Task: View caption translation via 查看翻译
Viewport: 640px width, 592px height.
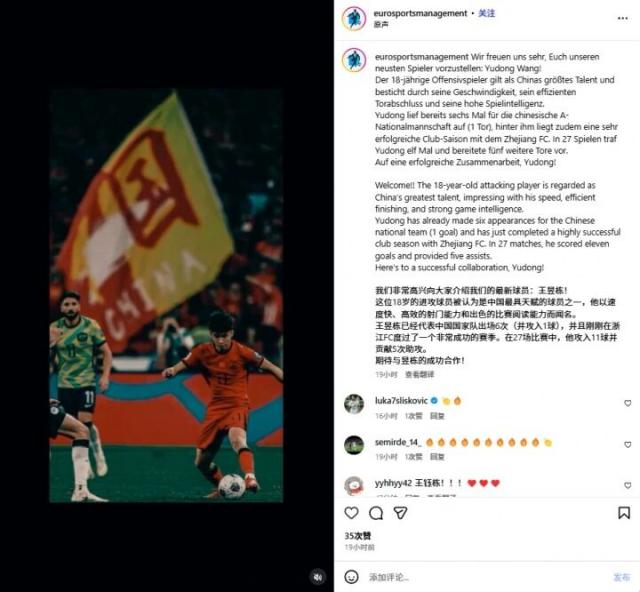Action: 420,374
